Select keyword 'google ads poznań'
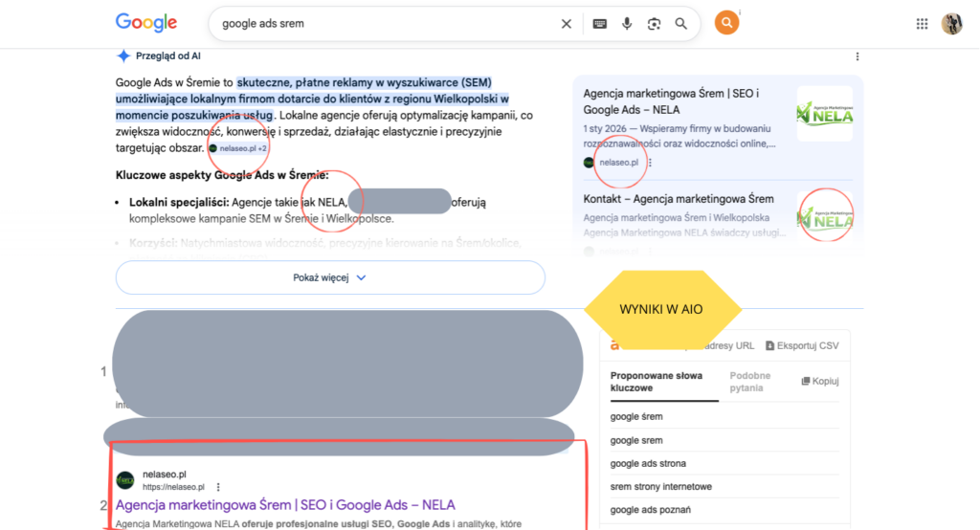 click(651, 509)
